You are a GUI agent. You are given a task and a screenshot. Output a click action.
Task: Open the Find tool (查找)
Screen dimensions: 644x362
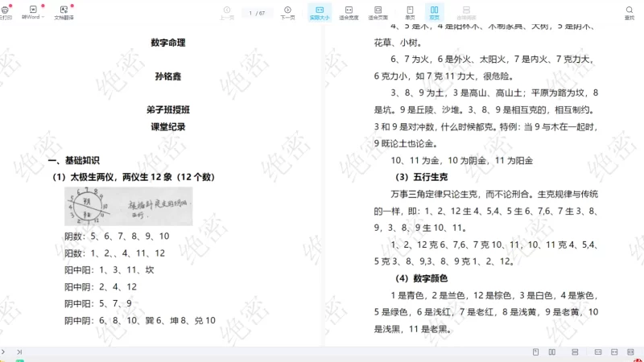629,12
